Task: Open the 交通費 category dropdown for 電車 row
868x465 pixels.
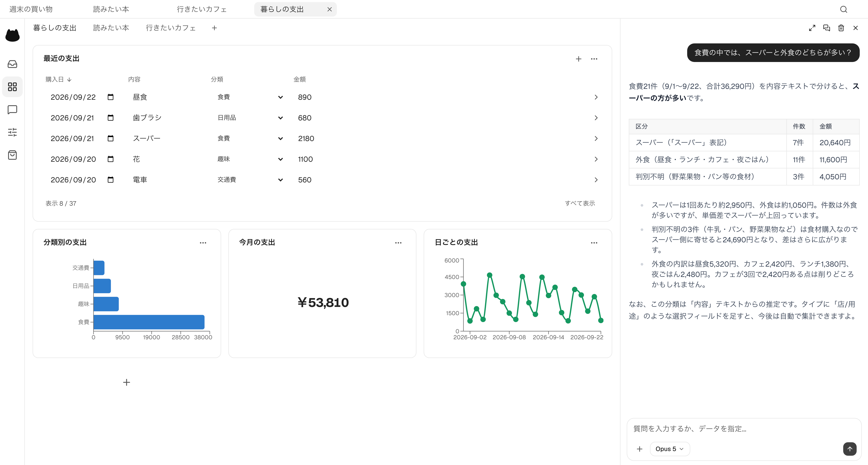Action: pos(250,180)
